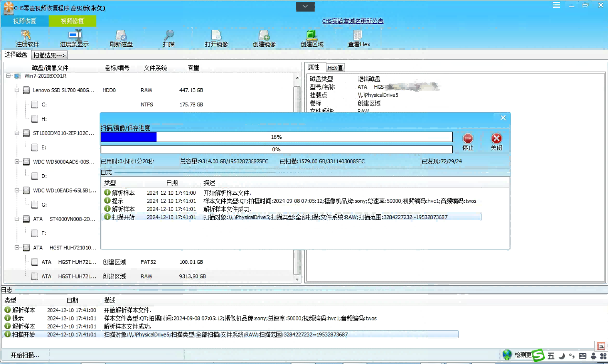
Task: Open the soft keyboard icon in IME bar
Action: [583, 356]
